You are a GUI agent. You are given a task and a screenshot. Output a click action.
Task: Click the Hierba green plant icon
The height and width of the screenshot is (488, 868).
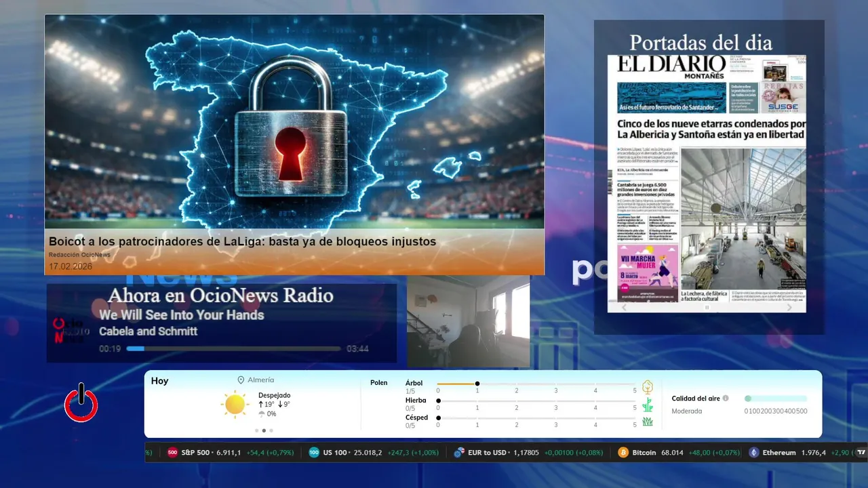(648, 405)
